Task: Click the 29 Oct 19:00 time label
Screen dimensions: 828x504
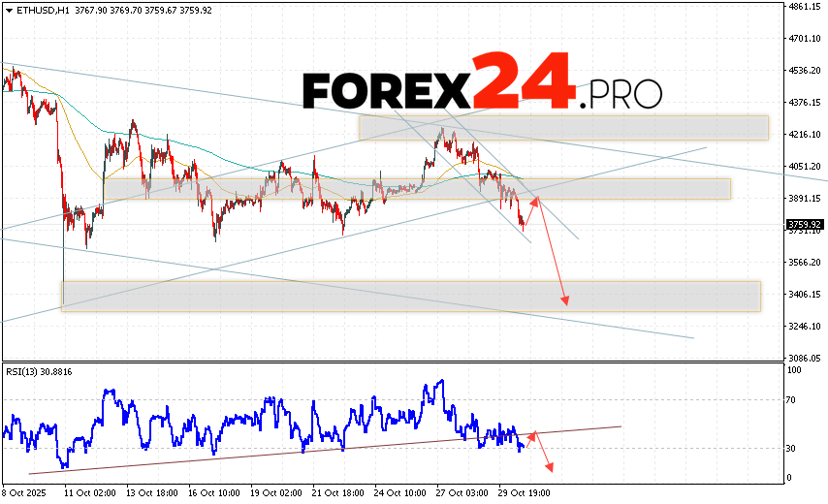Action: [525, 493]
